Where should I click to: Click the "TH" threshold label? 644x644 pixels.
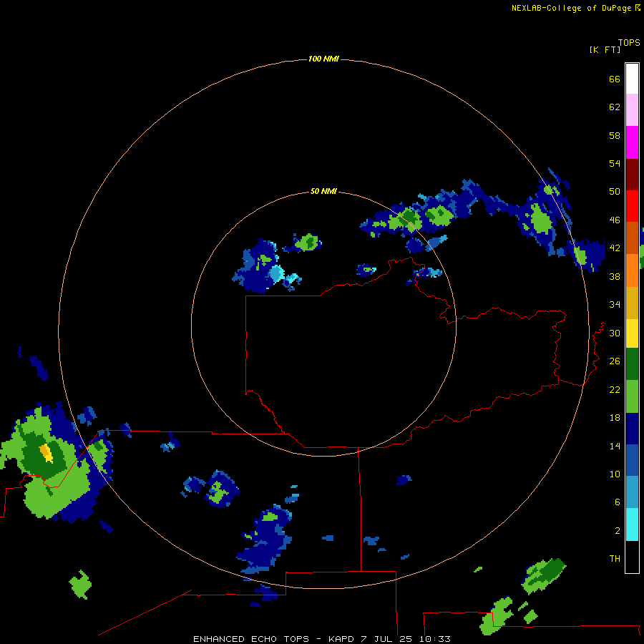[x=615, y=559]
